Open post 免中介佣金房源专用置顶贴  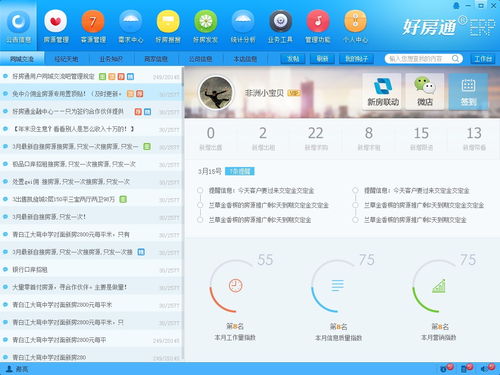67,94
